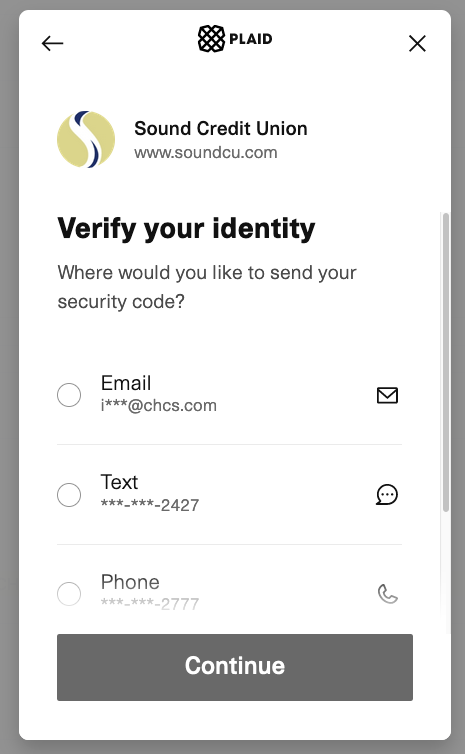This screenshot has height=754, width=465.
Task: Select the Text radio button
Action: click(69, 495)
